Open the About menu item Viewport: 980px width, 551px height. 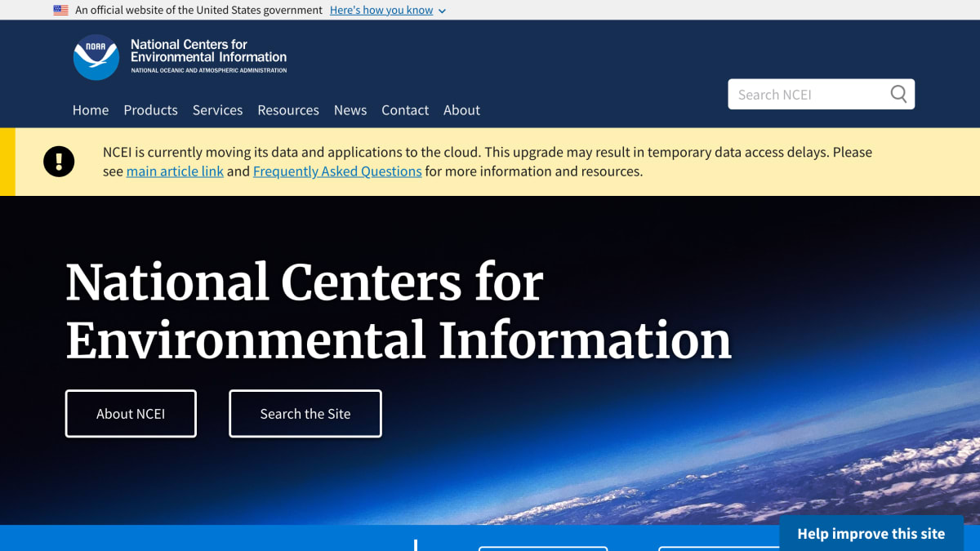click(461, 110)
